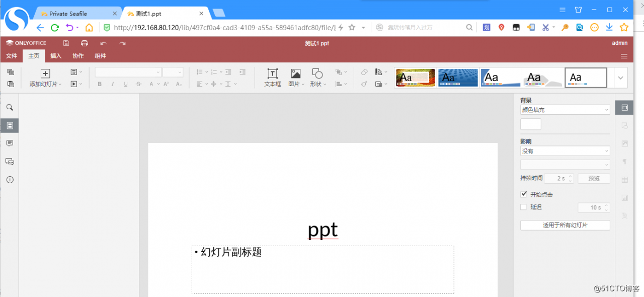Click the 预览 preview button
This screenshot has width=644, height=297.
(x=594, y=178)
